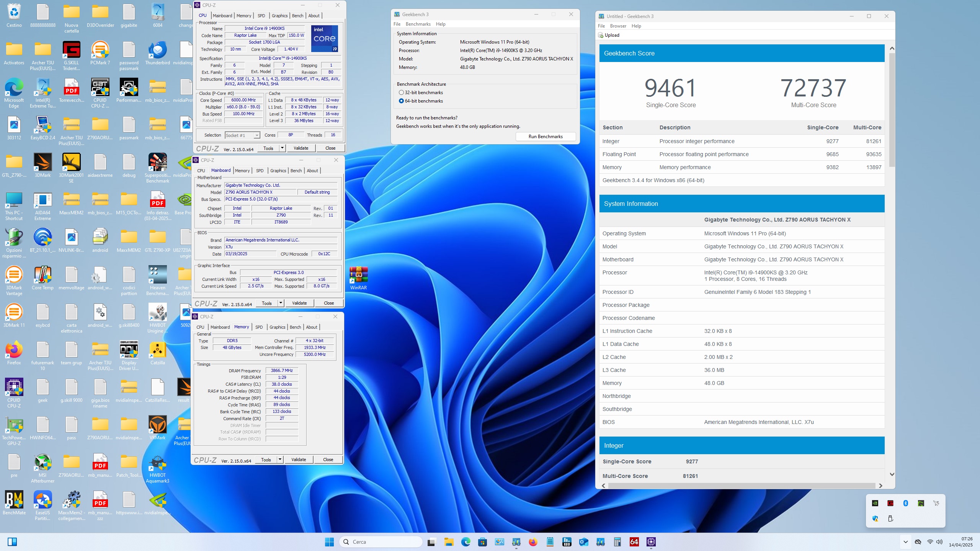Viewport: 980px width, 551px height.
Task: Click the Cerca search box on taskbar
Action: point(381,542)
